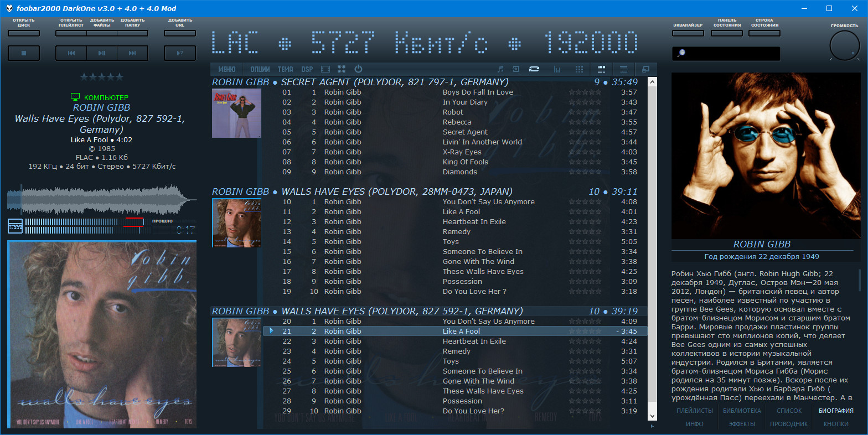Open the DSP menu
868x435 pixels.
(307, 69)
